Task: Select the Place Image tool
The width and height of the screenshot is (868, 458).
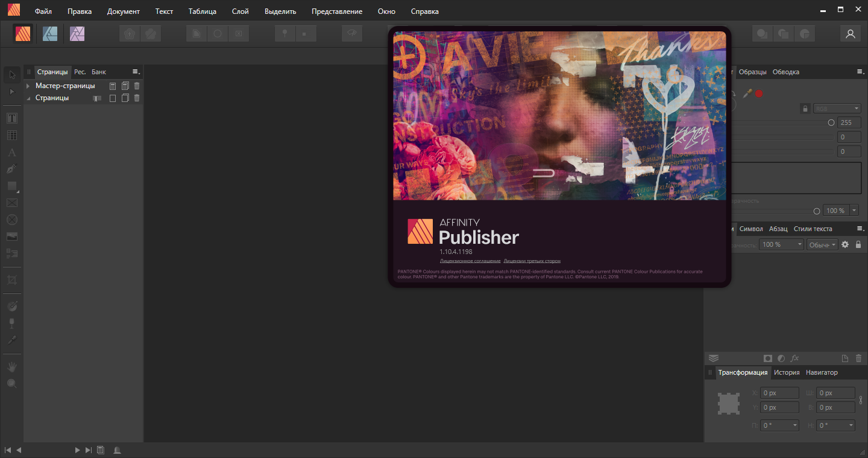Action: [12, 237]
